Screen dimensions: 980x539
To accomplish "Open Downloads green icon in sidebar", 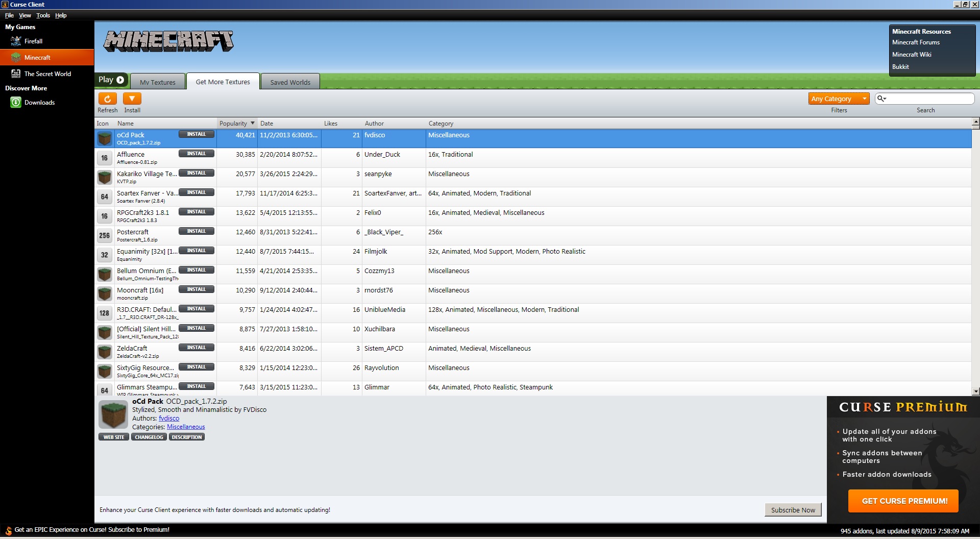I will 16,103.
